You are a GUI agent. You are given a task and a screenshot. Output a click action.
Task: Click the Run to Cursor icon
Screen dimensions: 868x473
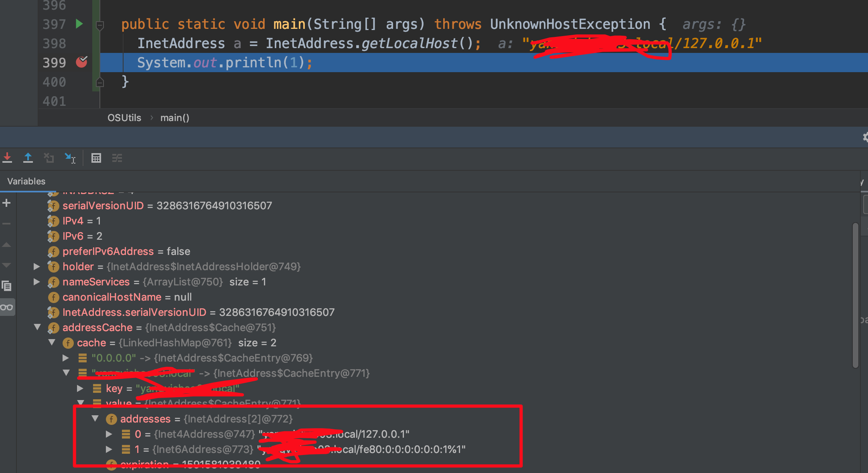coord(70,158)
